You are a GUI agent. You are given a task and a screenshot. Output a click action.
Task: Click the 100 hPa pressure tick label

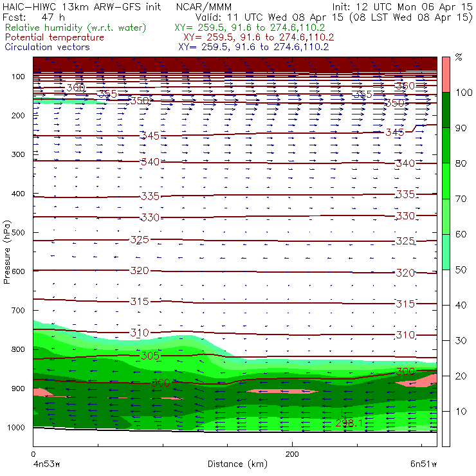point(18,77)
